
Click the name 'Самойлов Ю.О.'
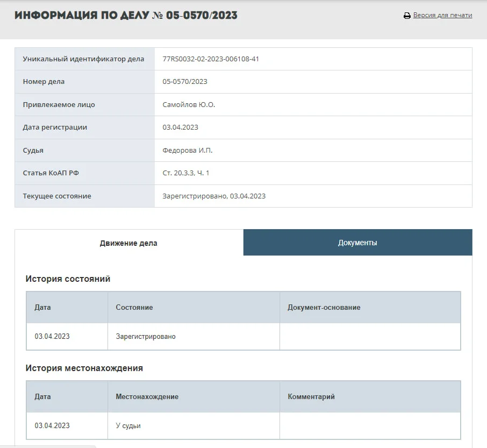coord(189,105)
